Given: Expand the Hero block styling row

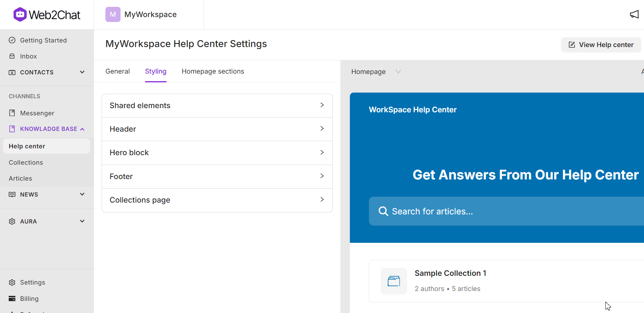Looking at the screenshot, I should tap(217, 153).
